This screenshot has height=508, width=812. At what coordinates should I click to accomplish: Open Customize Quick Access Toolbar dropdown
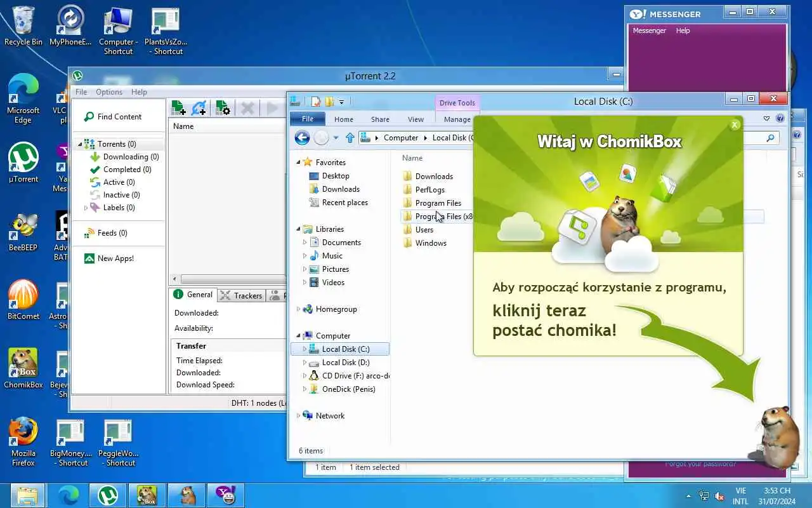(341, 102)
